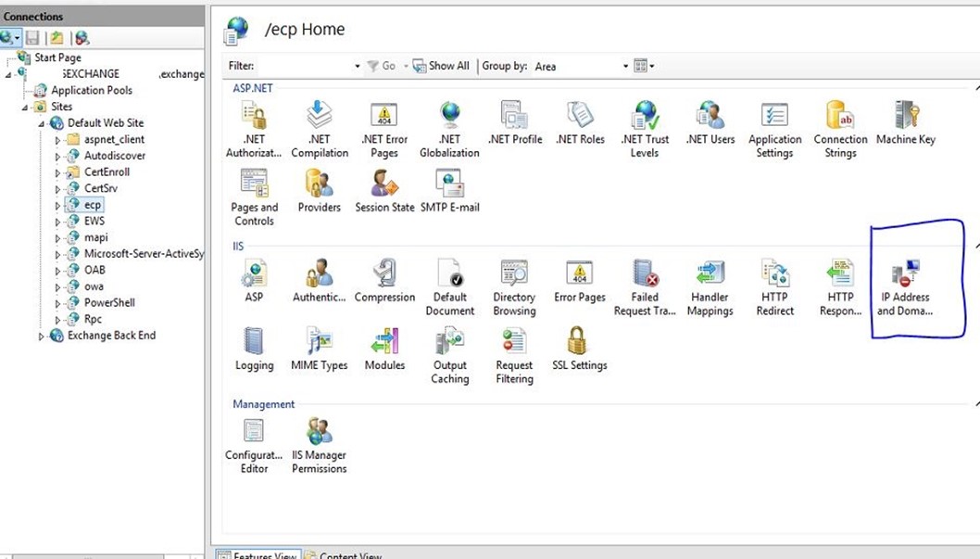980x559 pixels.
Task: Open the MIME Types feature
Action: point(320,349)
